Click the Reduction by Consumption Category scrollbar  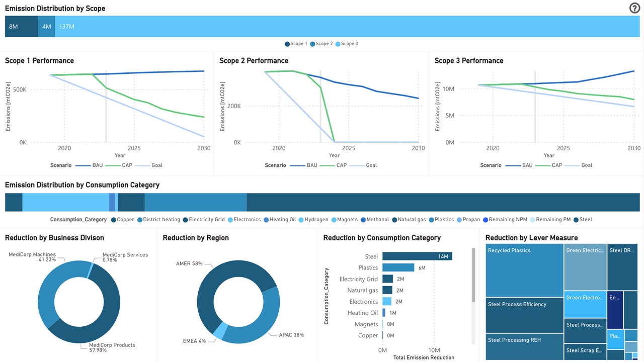[473, 275]
